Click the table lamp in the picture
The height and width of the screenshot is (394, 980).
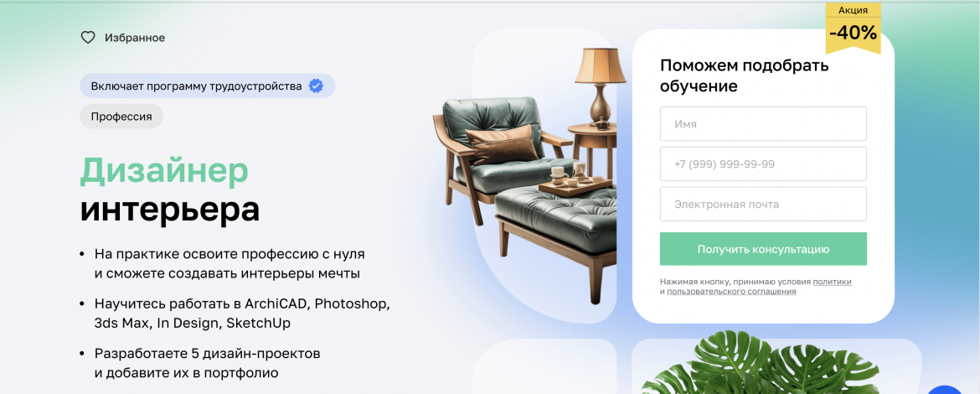point(600,87)
